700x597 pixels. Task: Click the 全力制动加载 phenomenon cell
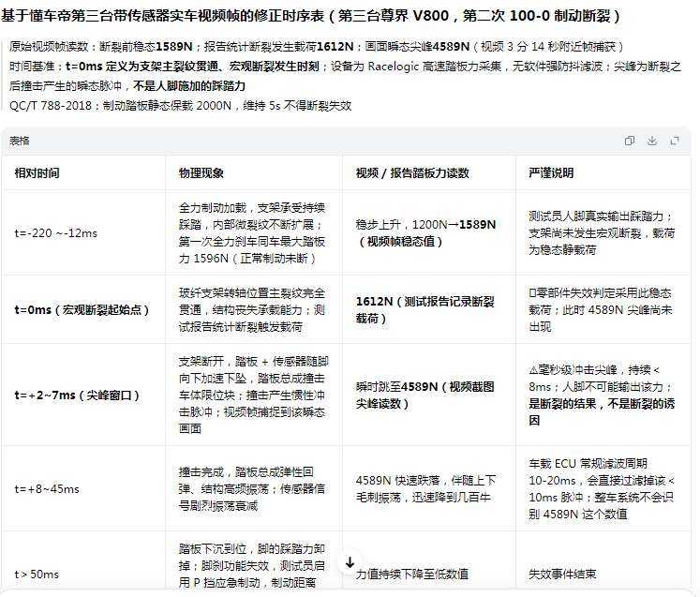pyautogui.click(x=252, y=233)
